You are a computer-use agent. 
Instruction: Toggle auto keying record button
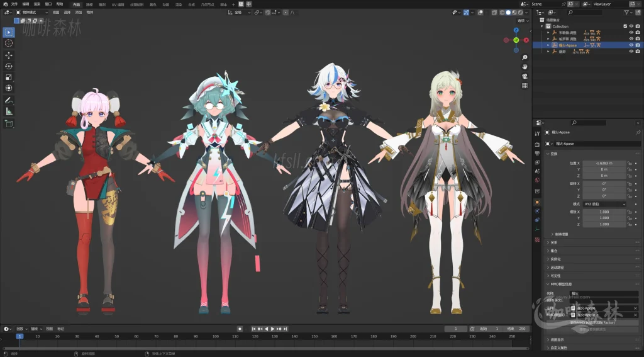click(x=240, y=329)
